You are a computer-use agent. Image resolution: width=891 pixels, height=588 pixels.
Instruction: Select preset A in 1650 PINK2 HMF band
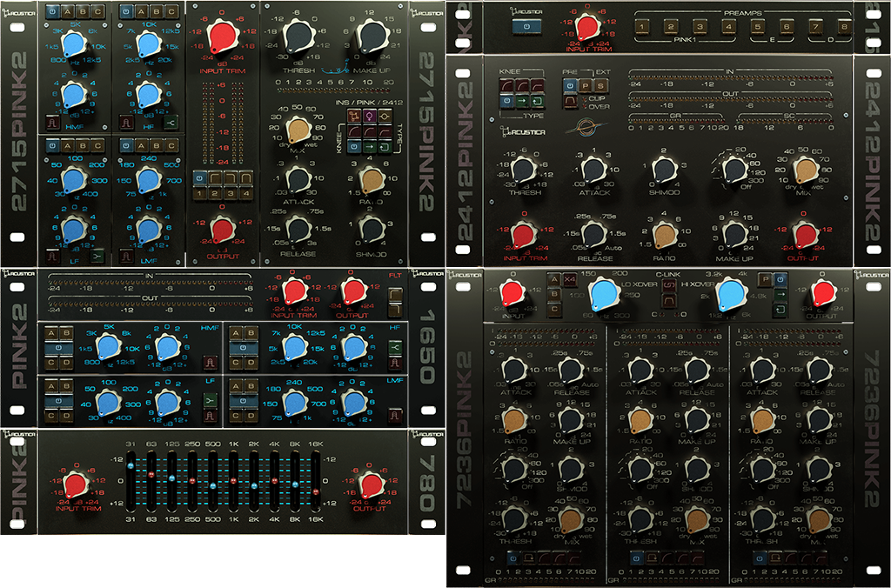(x=51, y=333)
